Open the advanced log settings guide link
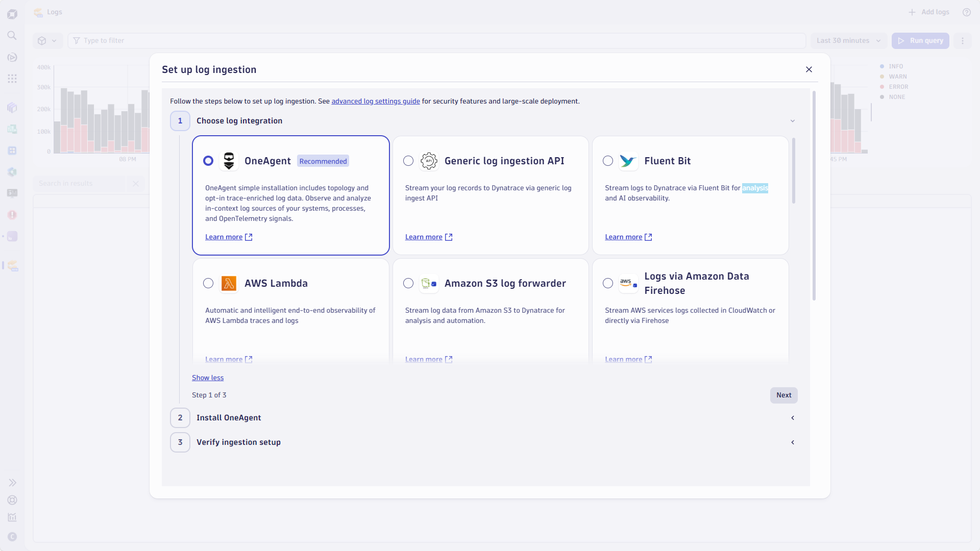Image resolution: width=980 pixels, height=551 pixels. click(376, 101)
